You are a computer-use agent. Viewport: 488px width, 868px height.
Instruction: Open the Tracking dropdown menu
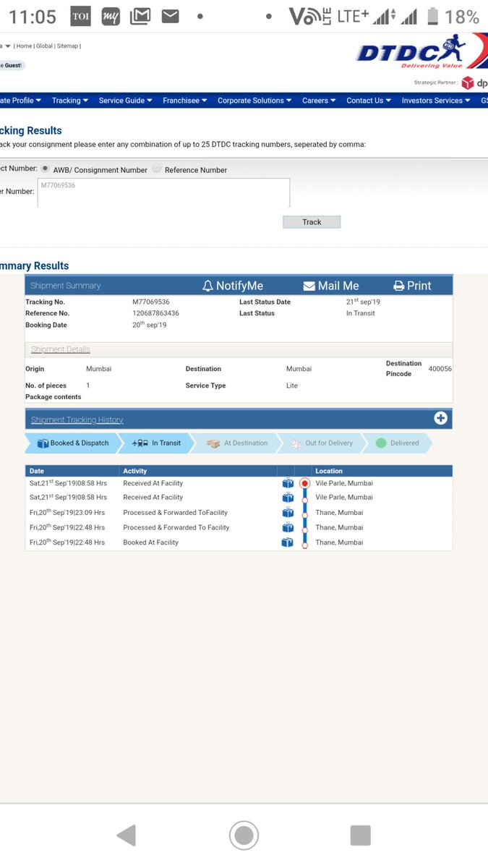(x=70, y=101)
